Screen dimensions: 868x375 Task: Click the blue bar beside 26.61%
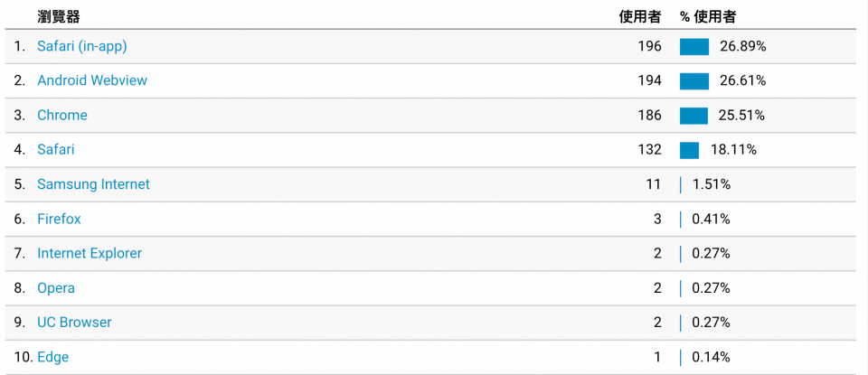[x=694, y=81]
